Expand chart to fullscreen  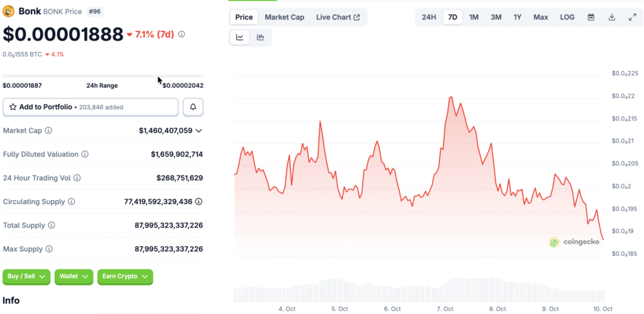(x=632, y=17)
